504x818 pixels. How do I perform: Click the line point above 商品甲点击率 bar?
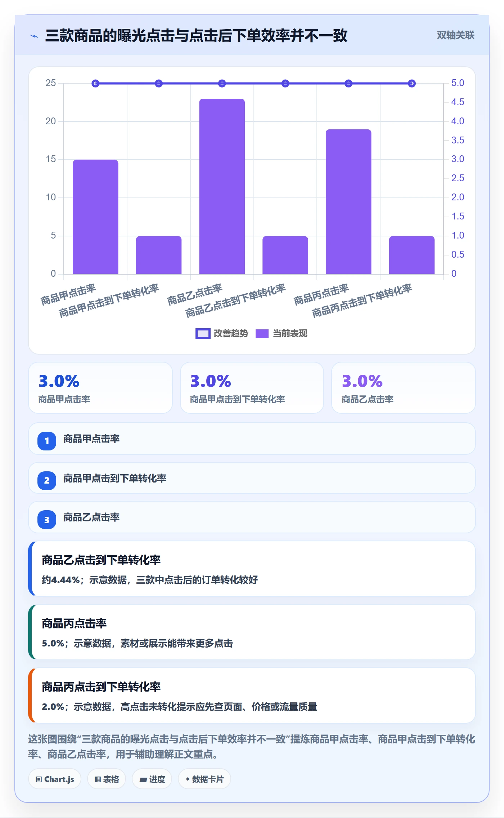(x=95, y=84)
